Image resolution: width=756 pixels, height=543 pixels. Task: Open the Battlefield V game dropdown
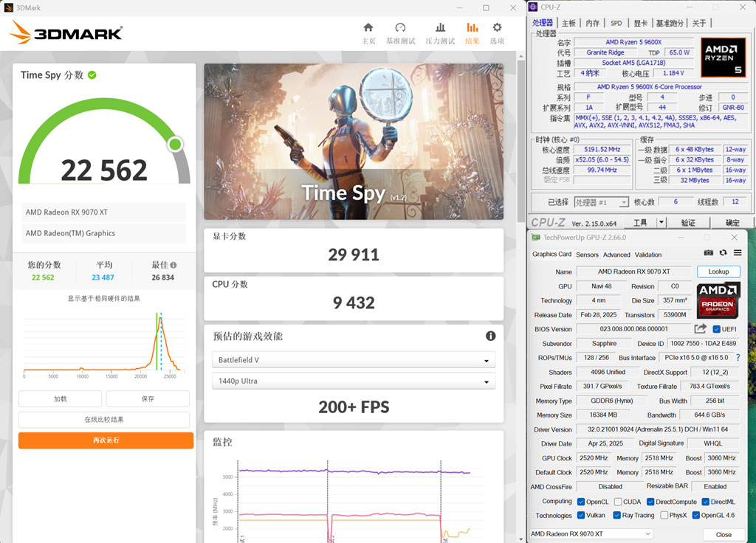coord(354,360)
